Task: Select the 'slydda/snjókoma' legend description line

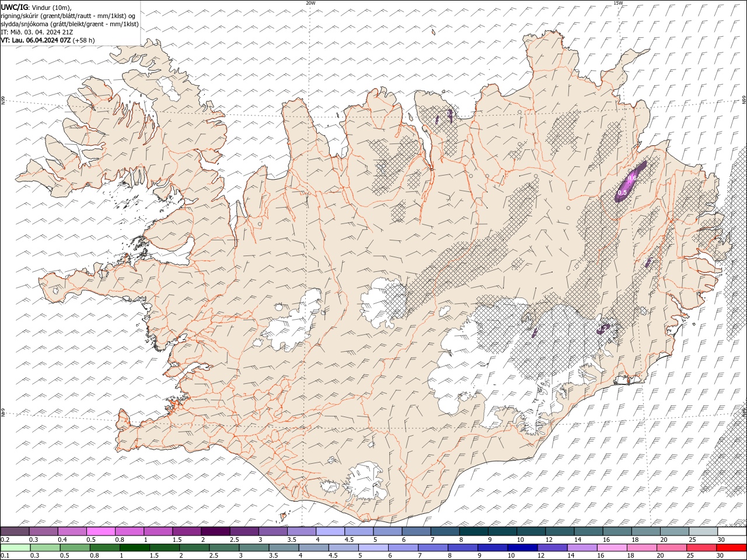Action: click(x=70, y=24)
